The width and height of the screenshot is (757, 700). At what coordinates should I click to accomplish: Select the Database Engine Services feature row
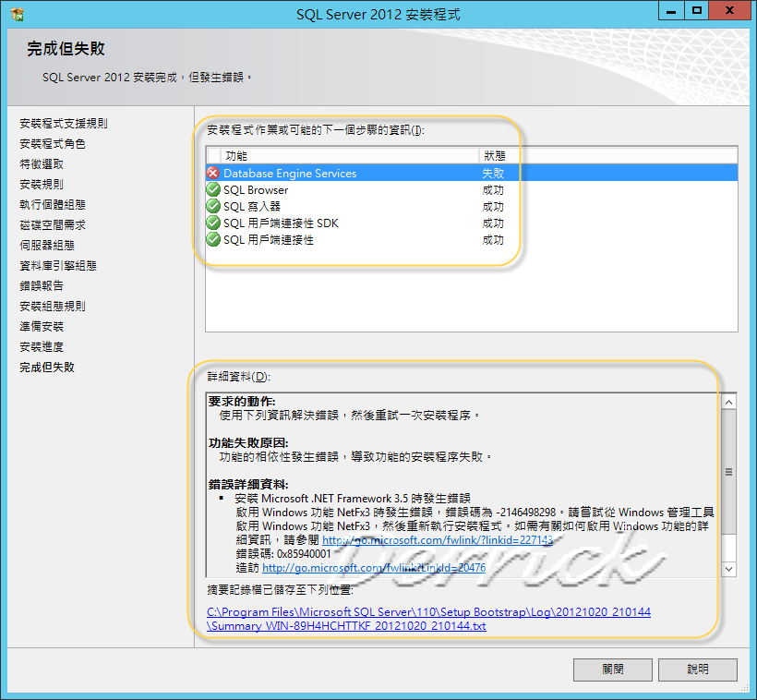(295, 172)
